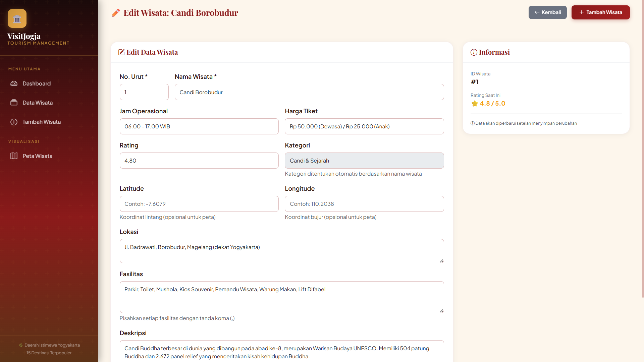The height and width of the screenshot is (362, 644).
Task: Click the edit square icon beside Edit Data Wisata
Action: pyautogui.click(x=121, y=52)
